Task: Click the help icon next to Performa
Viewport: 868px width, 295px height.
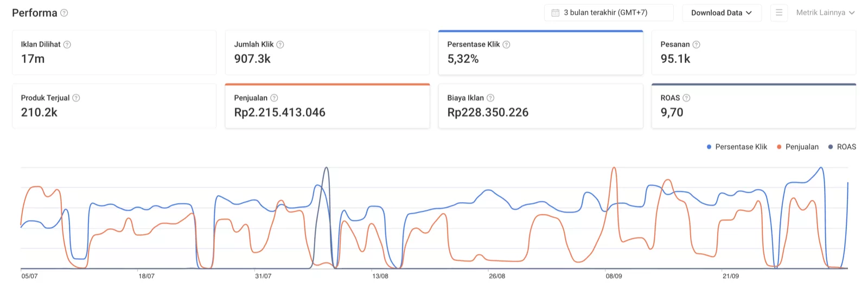Action: 64,12
